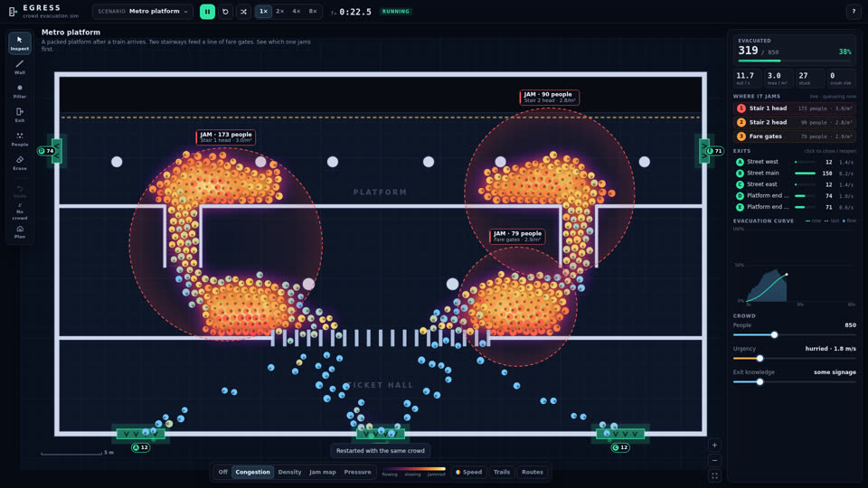Select the People tool

click(19, 139)
